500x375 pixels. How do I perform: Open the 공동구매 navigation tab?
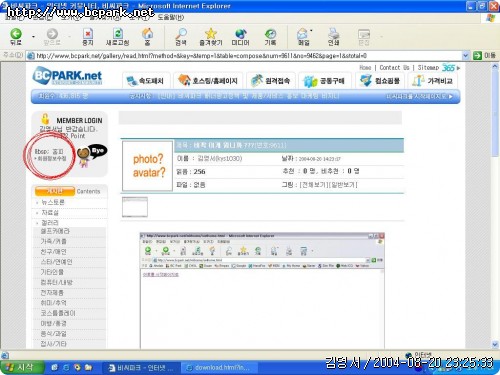[325, 80]
